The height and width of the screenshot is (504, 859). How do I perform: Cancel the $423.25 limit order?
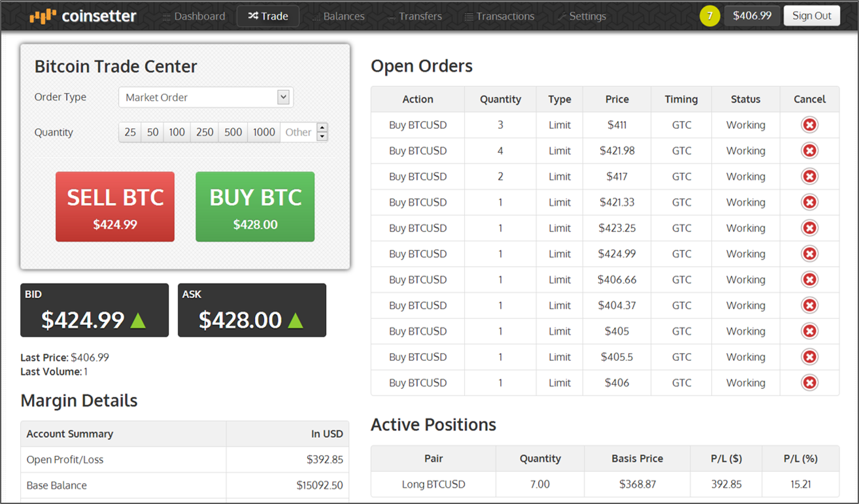pyautogui.click(x=809, y=228)
